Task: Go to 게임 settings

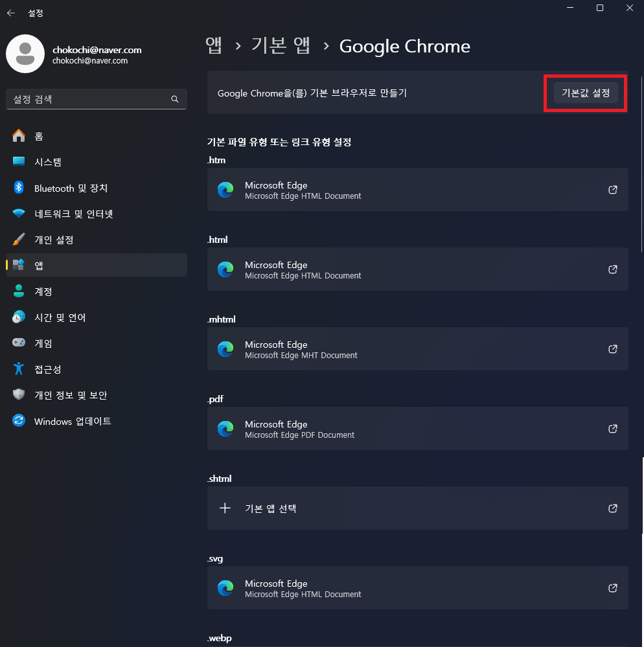Action: [96, 343]
